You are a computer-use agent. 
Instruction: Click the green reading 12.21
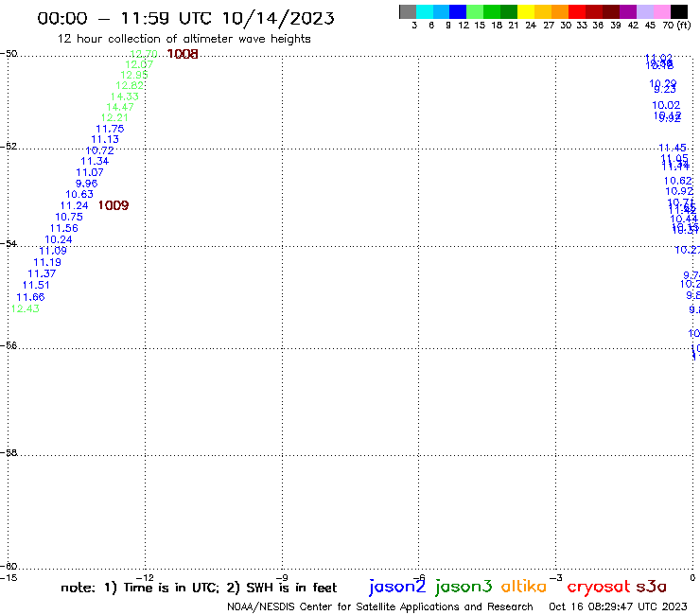tap(114, 118)
